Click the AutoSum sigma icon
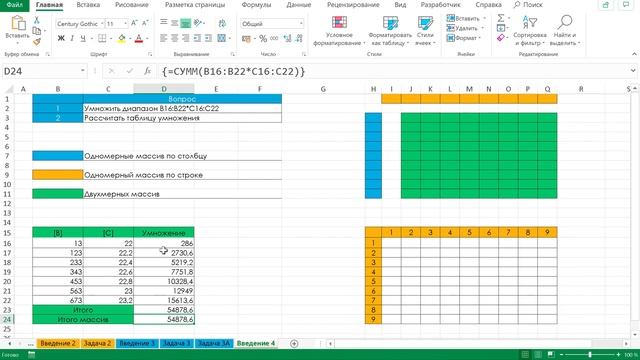 click(x=501, y=18)
